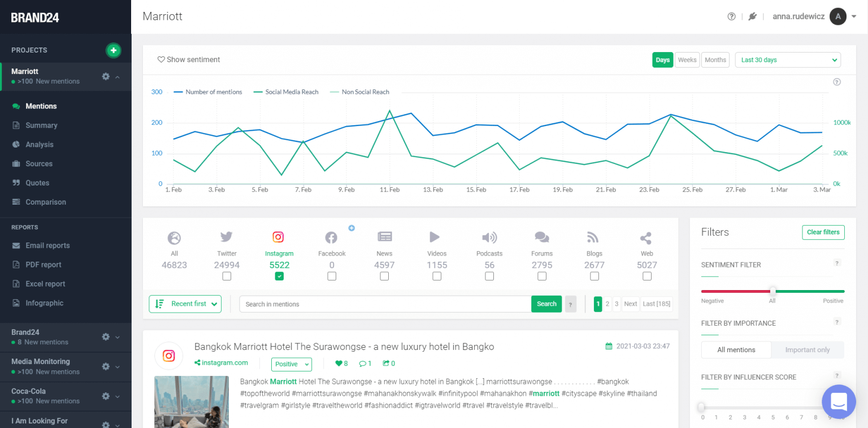Adjust the sentiment filter slider handle

(x=772, y=291)
